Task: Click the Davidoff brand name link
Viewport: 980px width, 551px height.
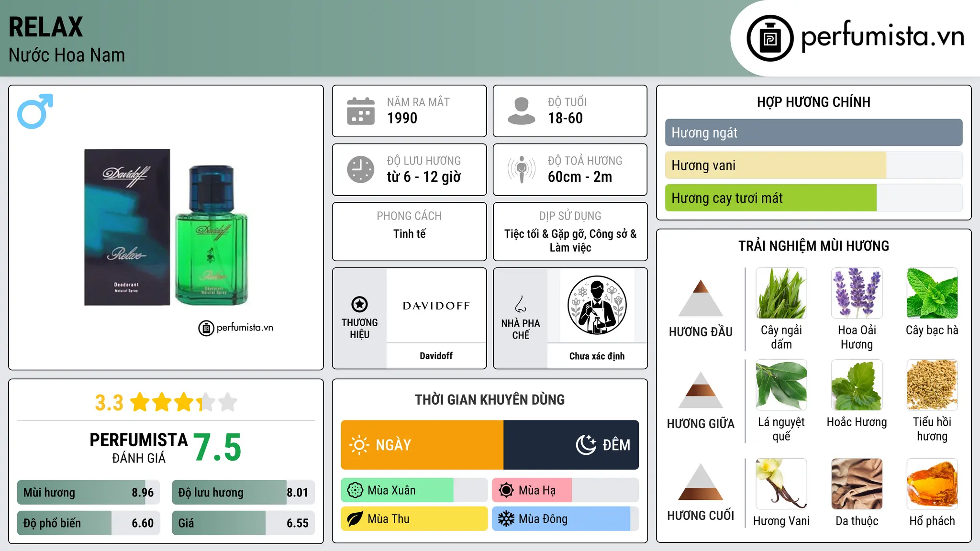Action: pos(436,356)
